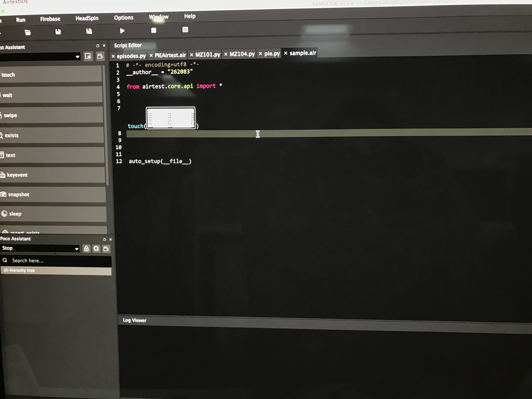Open the Window menu
Viewport: 532px width, 399px height.
[158, 17]
